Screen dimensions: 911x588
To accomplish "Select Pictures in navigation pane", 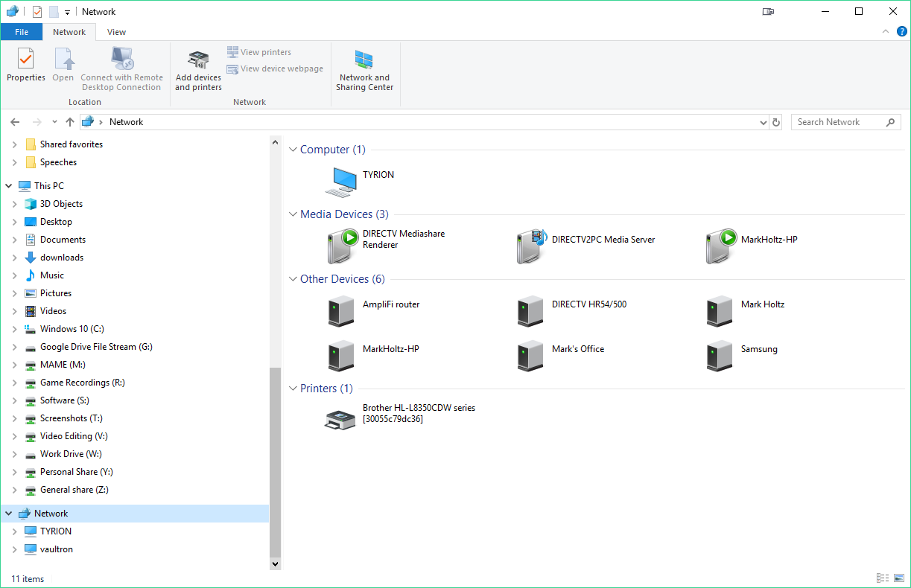I will pyautogui.click(x=56, y=293).
